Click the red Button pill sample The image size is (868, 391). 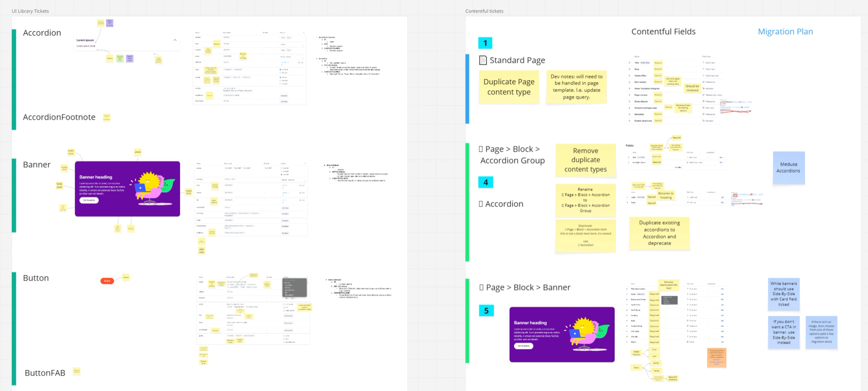[107, 281]
